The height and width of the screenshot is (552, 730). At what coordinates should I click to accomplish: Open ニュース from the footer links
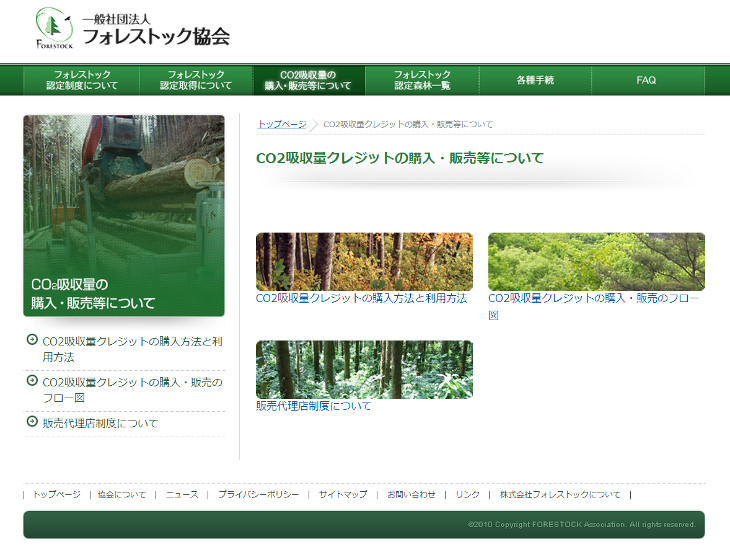(x=182, y=495)
